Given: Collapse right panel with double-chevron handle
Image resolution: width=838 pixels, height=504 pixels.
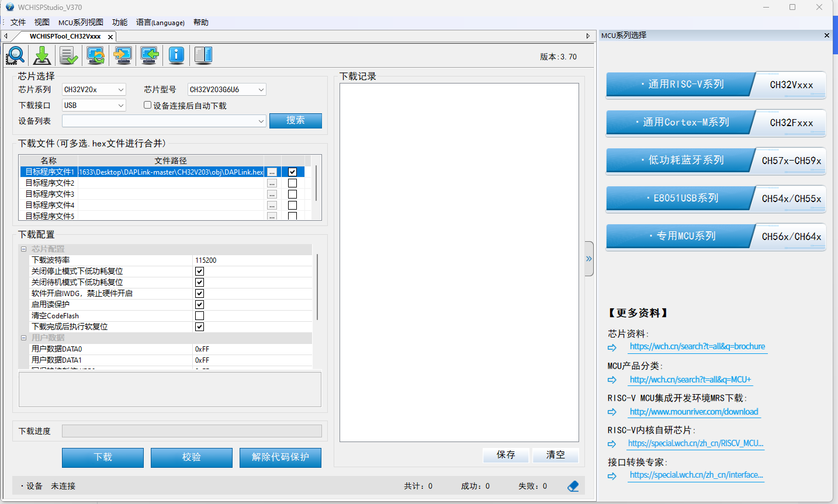Looking at the screenshot, I should (x=589, y=259).
